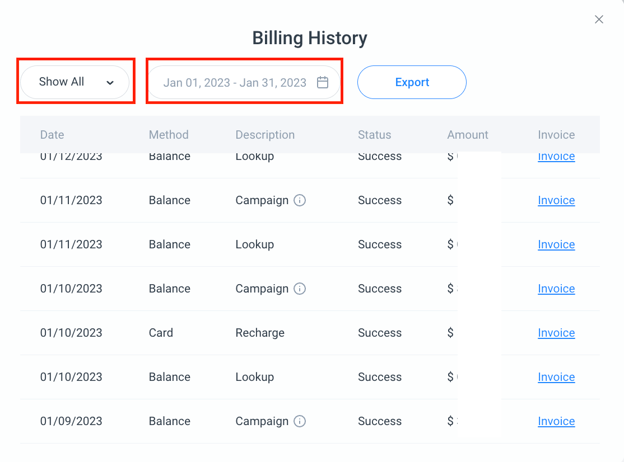Open the Jan 01 - Jan 31 date range picker
Viewport: 624px width, 462px height.
tap(235, 82)
